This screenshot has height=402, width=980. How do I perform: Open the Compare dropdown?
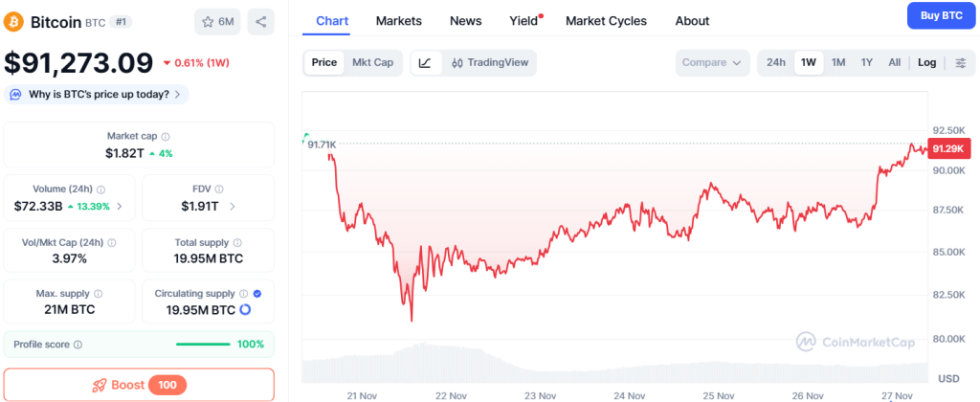point(711,63)
